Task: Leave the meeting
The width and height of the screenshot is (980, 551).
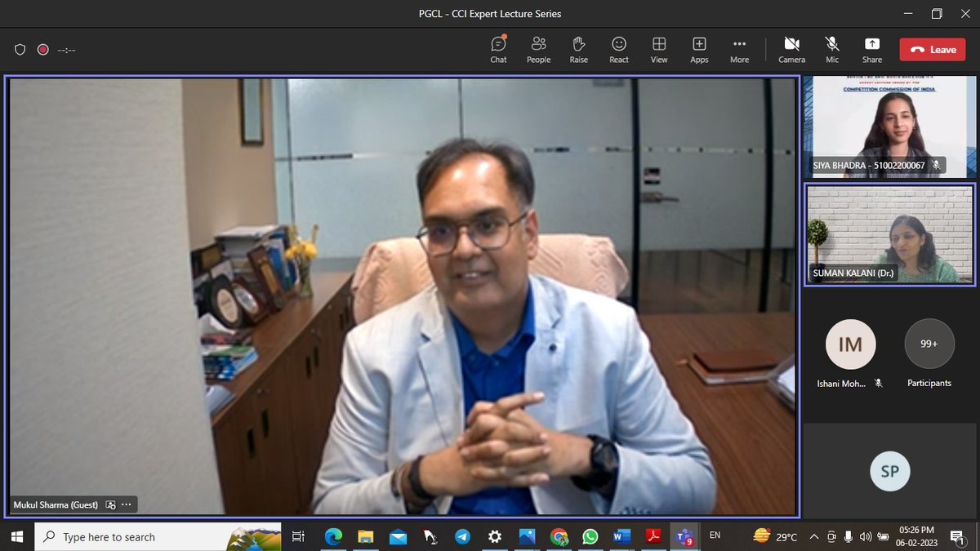Action: coord(932,49)
